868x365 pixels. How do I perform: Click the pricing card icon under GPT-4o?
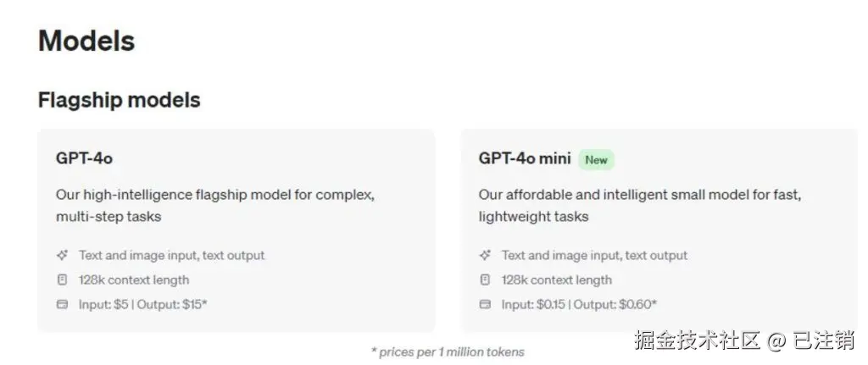point(62,304)
